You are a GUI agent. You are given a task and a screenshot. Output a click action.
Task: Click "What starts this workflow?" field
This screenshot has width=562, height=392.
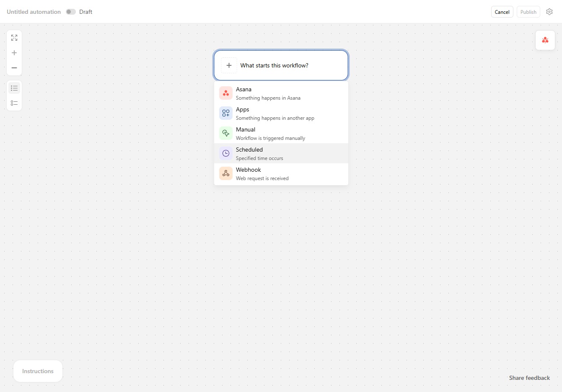click(x=281, y=65)
